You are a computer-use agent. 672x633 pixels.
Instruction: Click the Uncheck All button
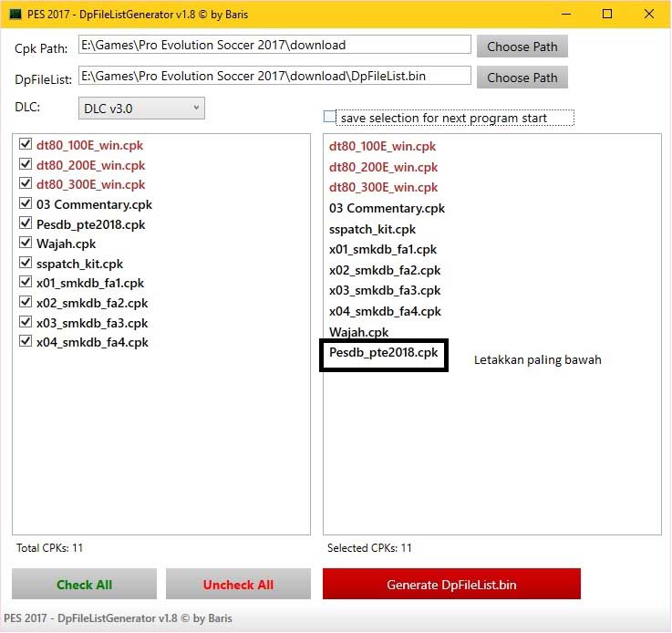pos(238,584)
